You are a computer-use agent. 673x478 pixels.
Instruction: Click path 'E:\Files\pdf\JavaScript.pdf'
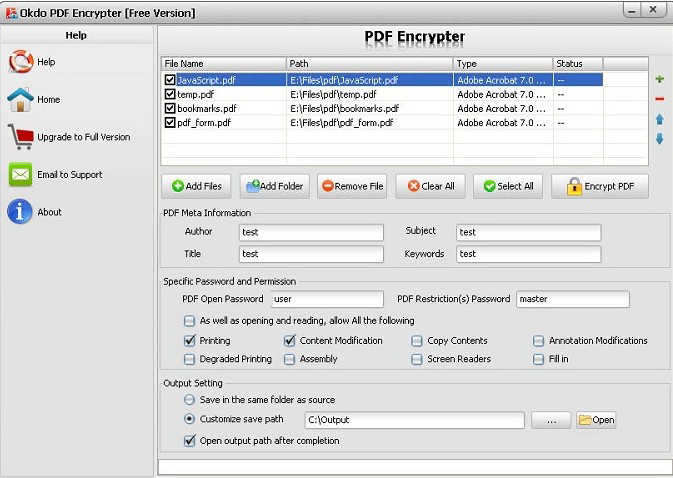pos(344,80)
